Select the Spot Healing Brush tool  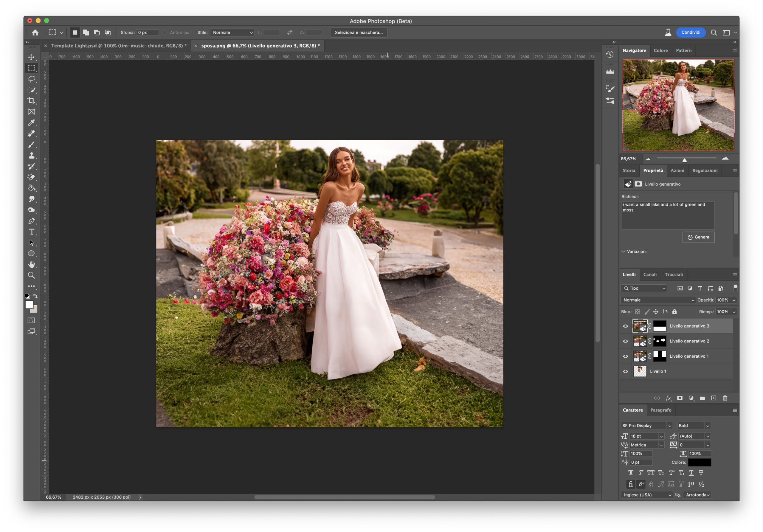pos(32,134)
